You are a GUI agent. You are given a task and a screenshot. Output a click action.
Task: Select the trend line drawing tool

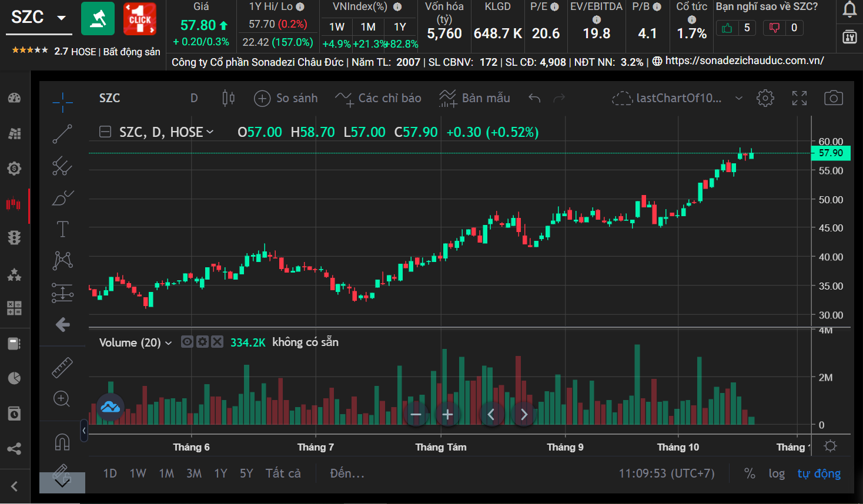click(62, 134)
